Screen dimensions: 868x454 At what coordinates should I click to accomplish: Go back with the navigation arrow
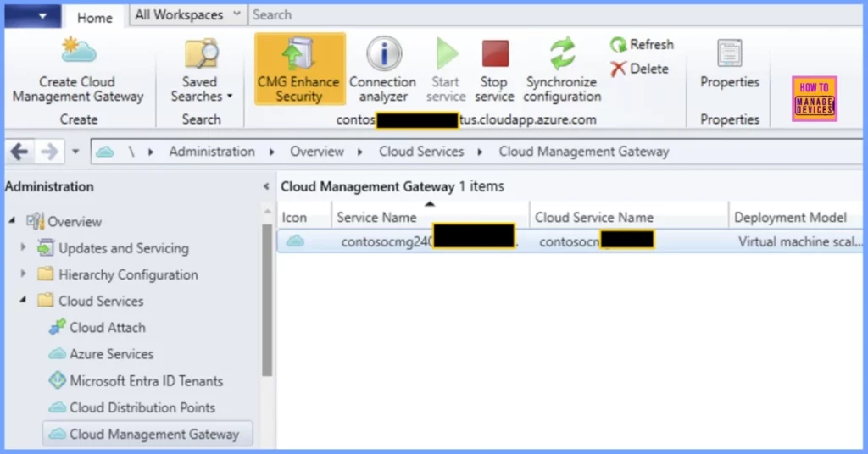click(19, 152)
